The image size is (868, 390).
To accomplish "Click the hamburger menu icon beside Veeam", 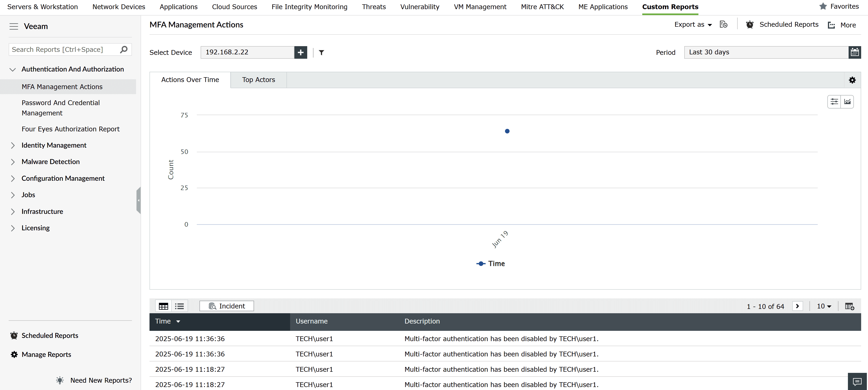I will click(x=13, y=26).
